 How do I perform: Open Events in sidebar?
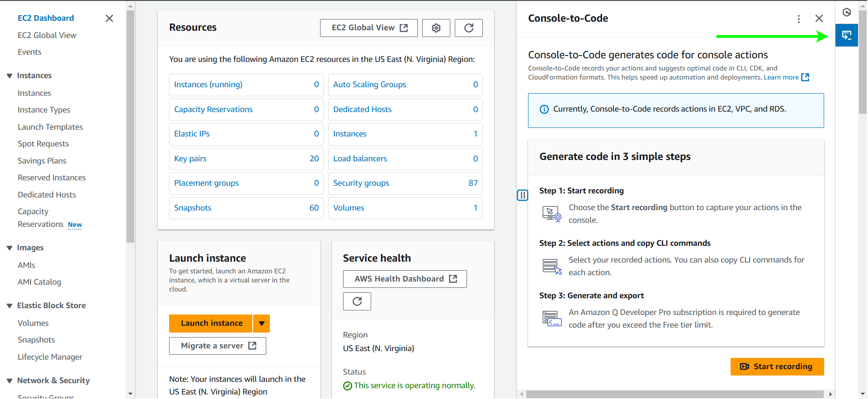29,52
